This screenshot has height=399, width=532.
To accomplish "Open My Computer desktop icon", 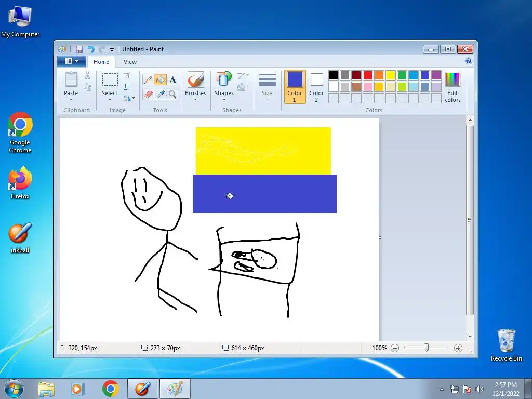I will pos(20,21).
